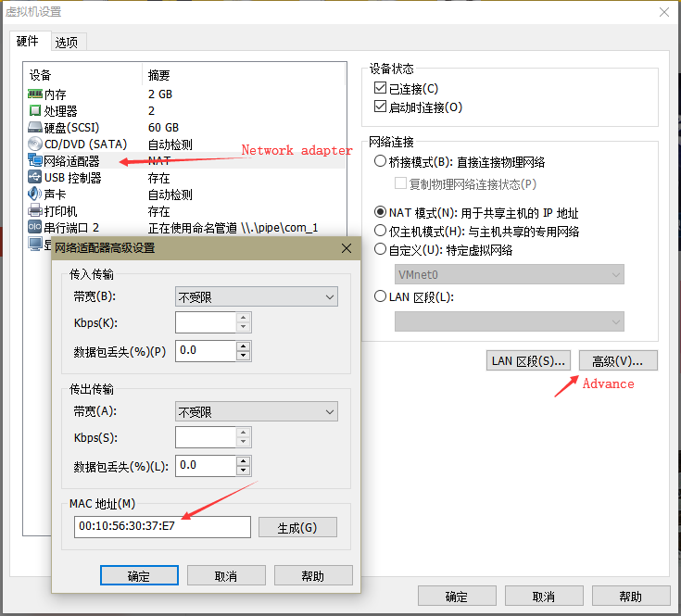Image resolution: width=681 pixels, height=616 pixels.
Task: Click 取消 in 虚拟机设置 window
Action: click(x=544, y=596)
